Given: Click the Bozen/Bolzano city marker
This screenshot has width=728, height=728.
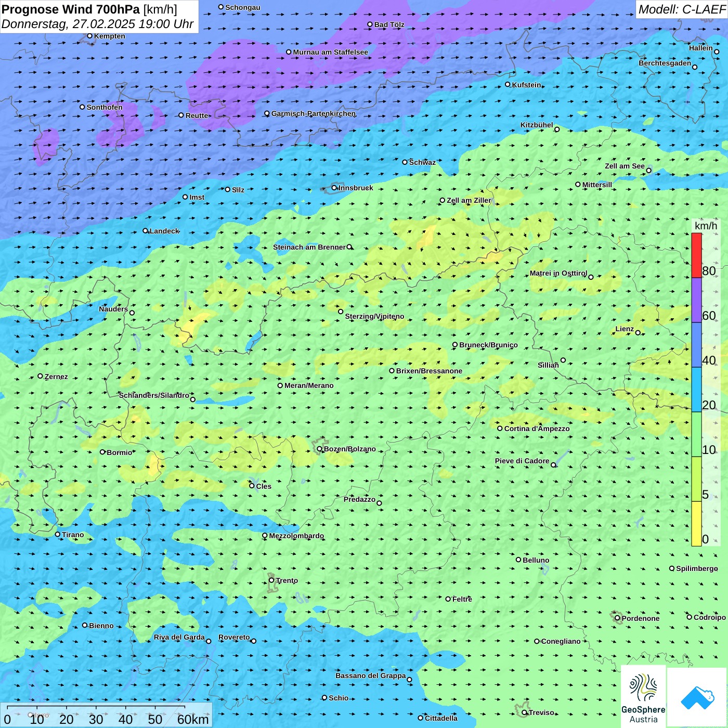Looking at the screenshot, I should [x=320, y=449].
